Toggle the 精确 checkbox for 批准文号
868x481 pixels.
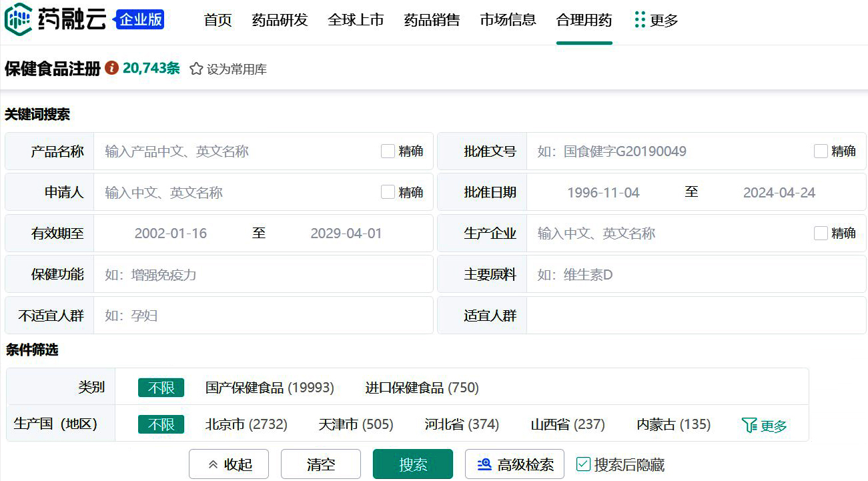[821, 151]
